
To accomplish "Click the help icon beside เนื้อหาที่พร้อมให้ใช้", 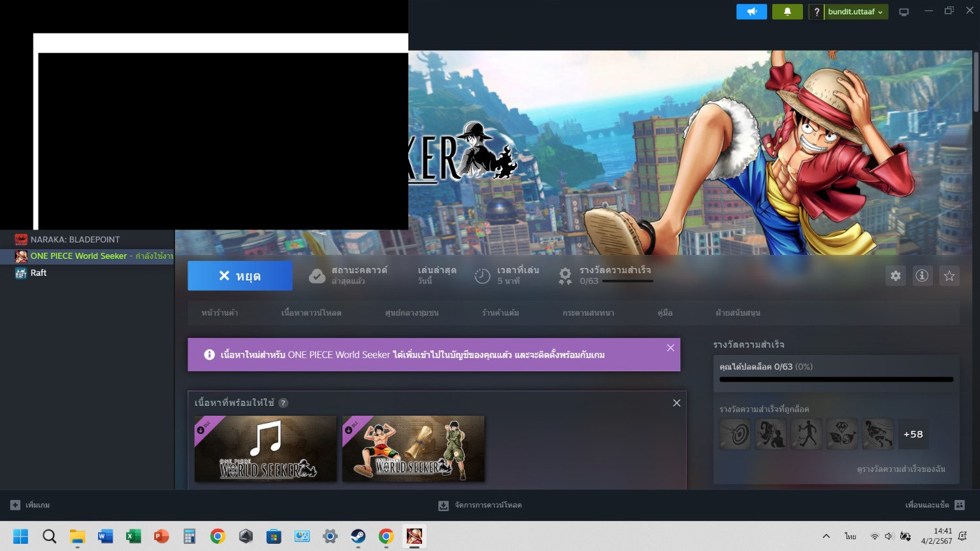I will click(284, 403).
